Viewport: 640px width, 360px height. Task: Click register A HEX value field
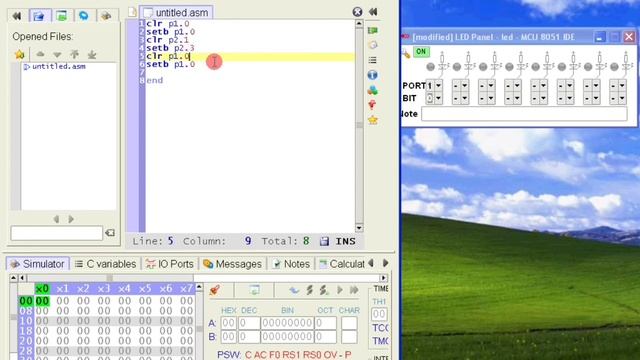pos(229,323)
